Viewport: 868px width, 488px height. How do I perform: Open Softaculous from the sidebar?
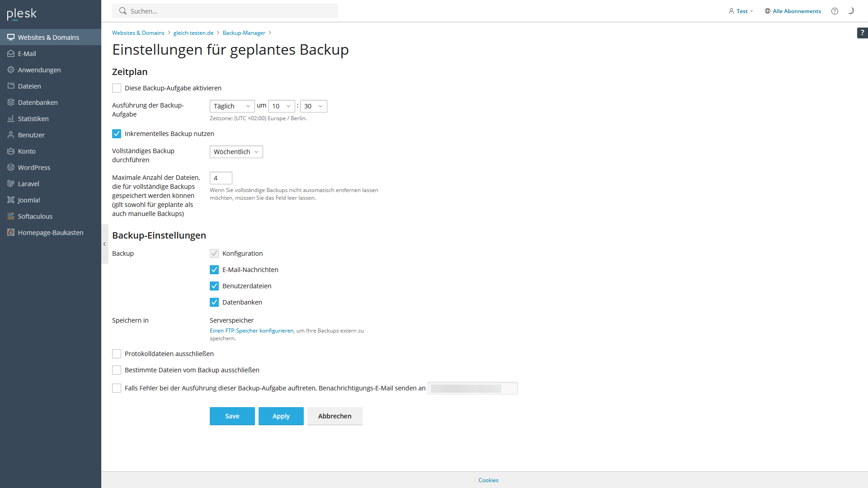pyautogui.click(x=35, y=216)
